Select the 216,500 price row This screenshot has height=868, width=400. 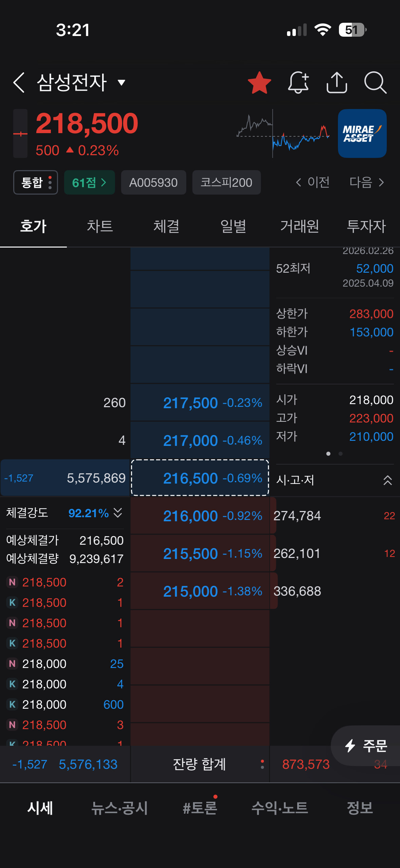click(200, 478)
